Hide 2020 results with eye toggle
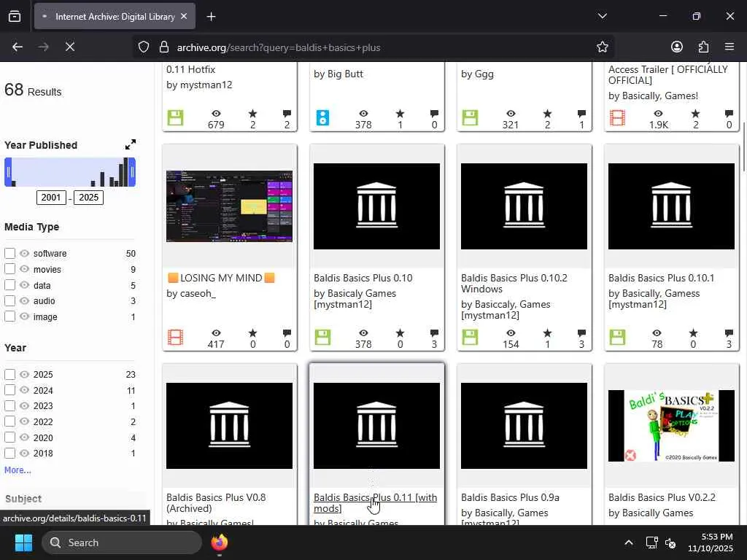The height and width of the screenshot is (560, 747). pos(24,437)
